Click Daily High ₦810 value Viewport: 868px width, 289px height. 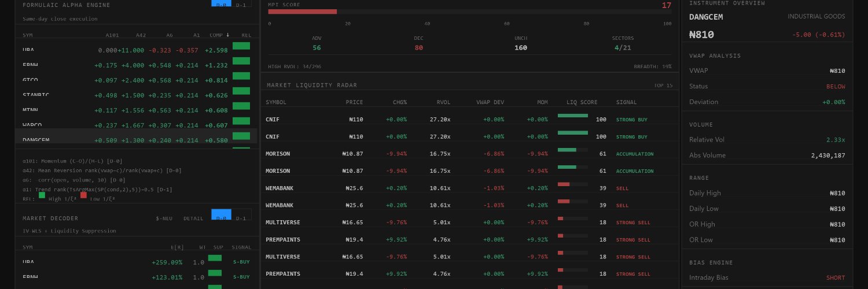pos(837,193)
